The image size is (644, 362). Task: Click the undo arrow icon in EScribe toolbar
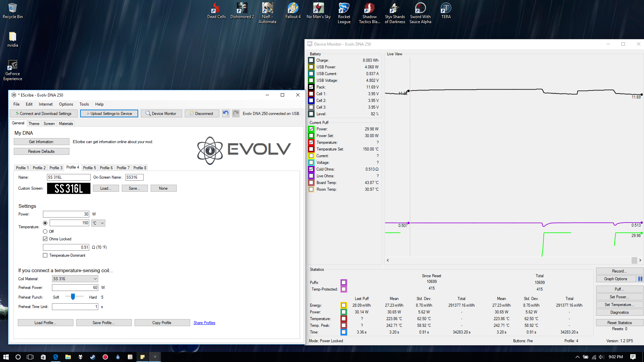point(226,113)
